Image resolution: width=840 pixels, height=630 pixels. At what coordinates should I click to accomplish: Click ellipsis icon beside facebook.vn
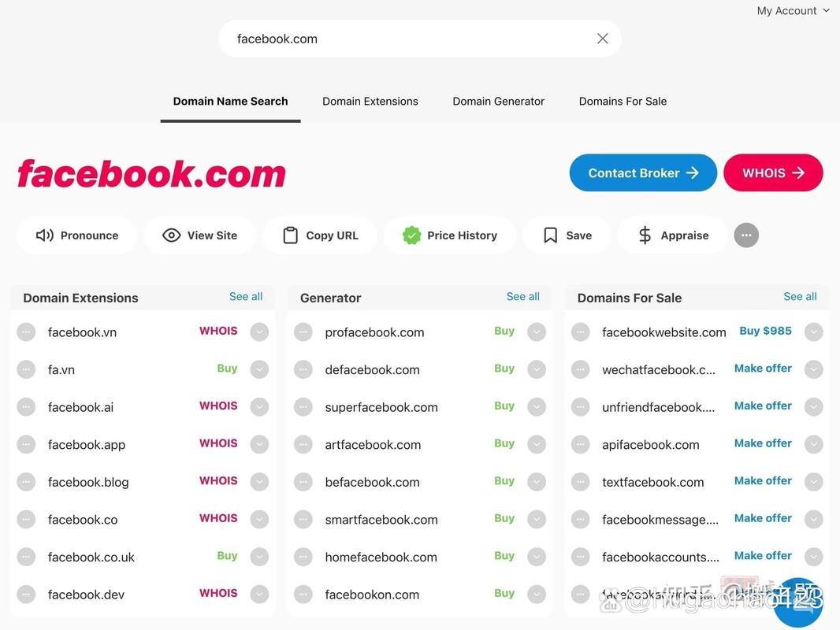[x=26, y=332]
